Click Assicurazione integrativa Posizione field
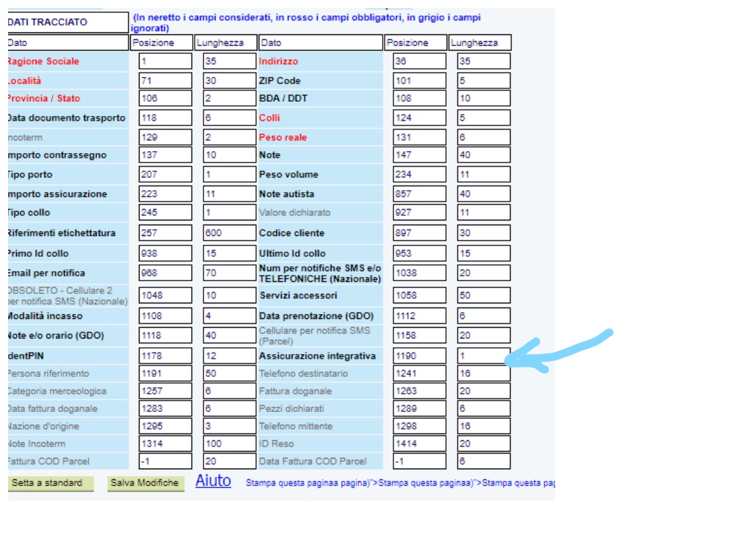Viewport: 756px width, 534px height. [420, 356]
